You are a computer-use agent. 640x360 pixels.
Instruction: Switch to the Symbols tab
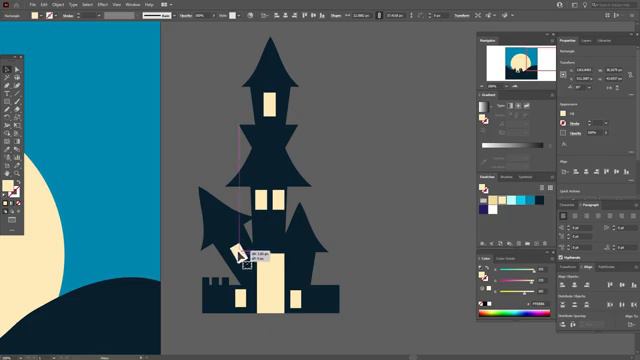pyautogui.click(x=525, y=177)
